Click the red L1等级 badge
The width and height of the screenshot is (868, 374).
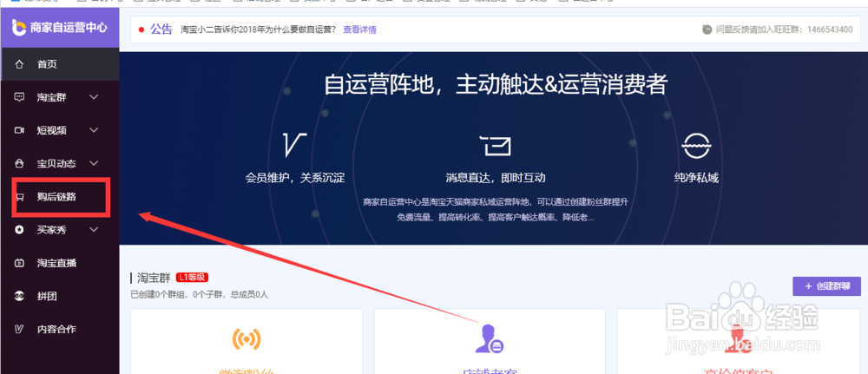click(x=192, y=277)
